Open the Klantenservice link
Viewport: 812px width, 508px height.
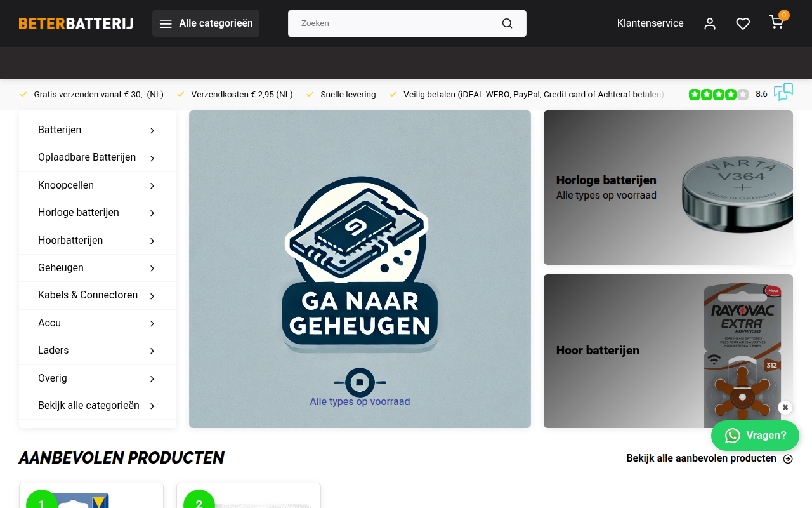[x=650, y=23]
